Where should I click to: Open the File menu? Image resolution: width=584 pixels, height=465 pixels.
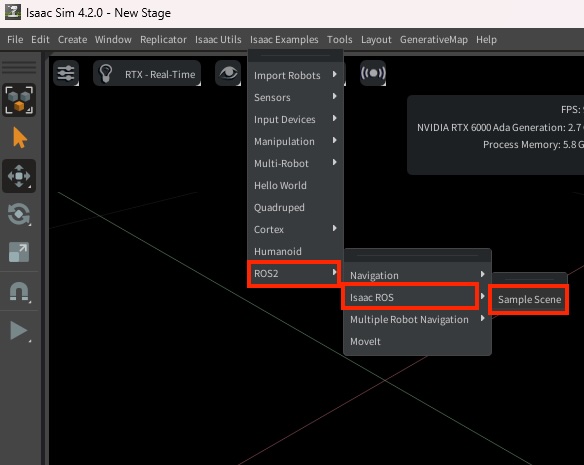pyautogui.click(x=15, y=39)
